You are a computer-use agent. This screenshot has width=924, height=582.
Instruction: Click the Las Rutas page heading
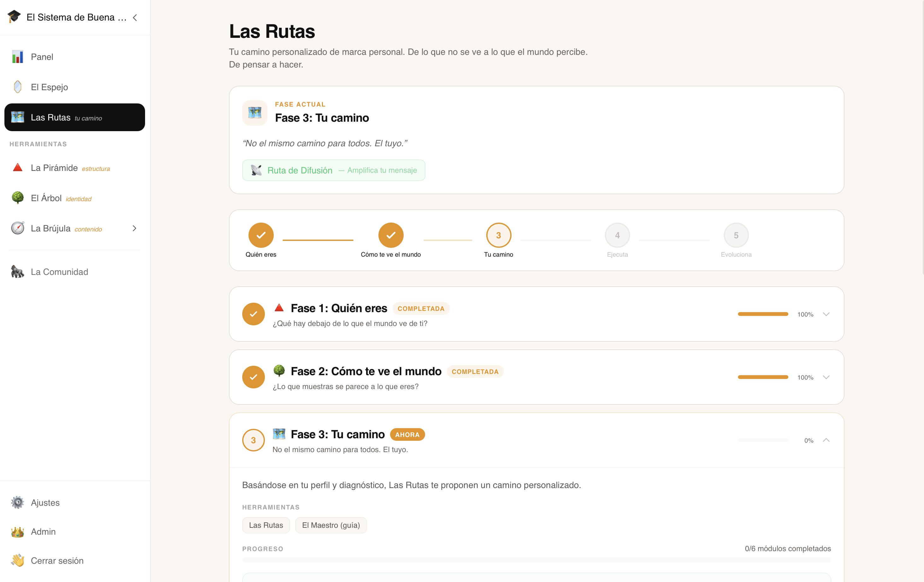coord(272,32)
